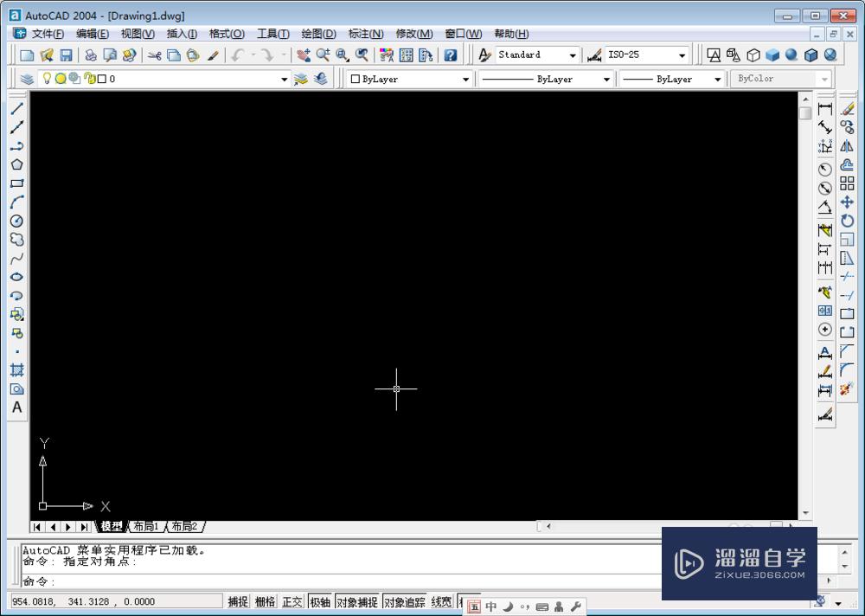Toggle 对象捕捉 object snap
The image size is (865, 616).
coord(356,601)
